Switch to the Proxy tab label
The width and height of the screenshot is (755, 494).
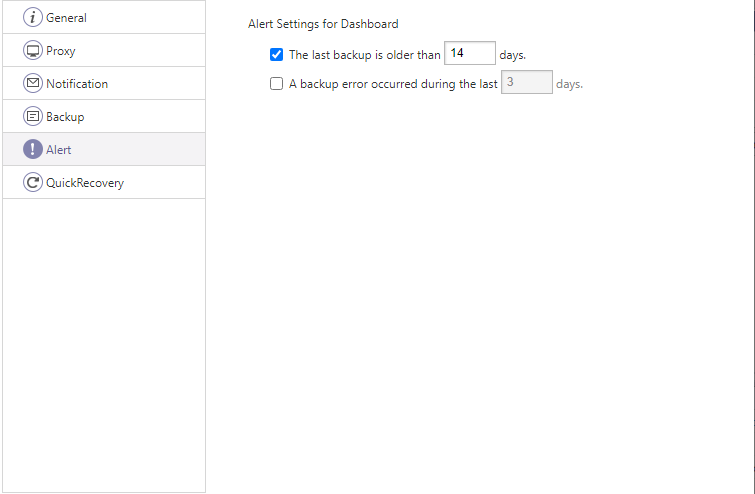click(x=61, y=51)
